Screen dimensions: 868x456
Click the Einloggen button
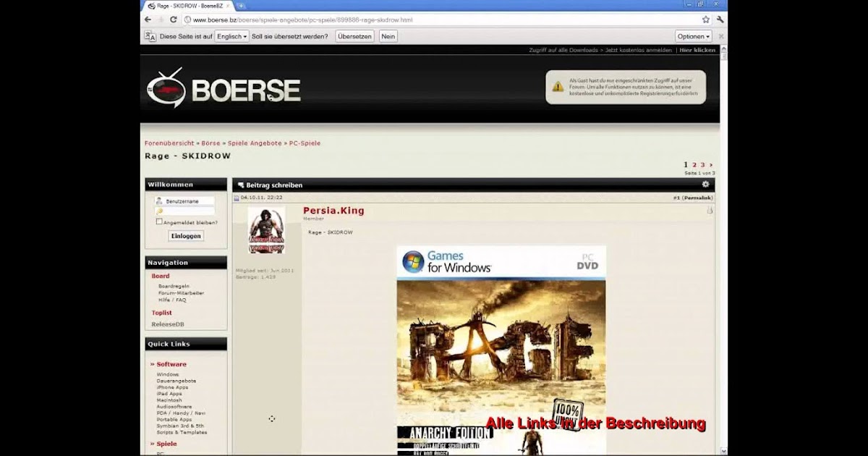(186, 236)
